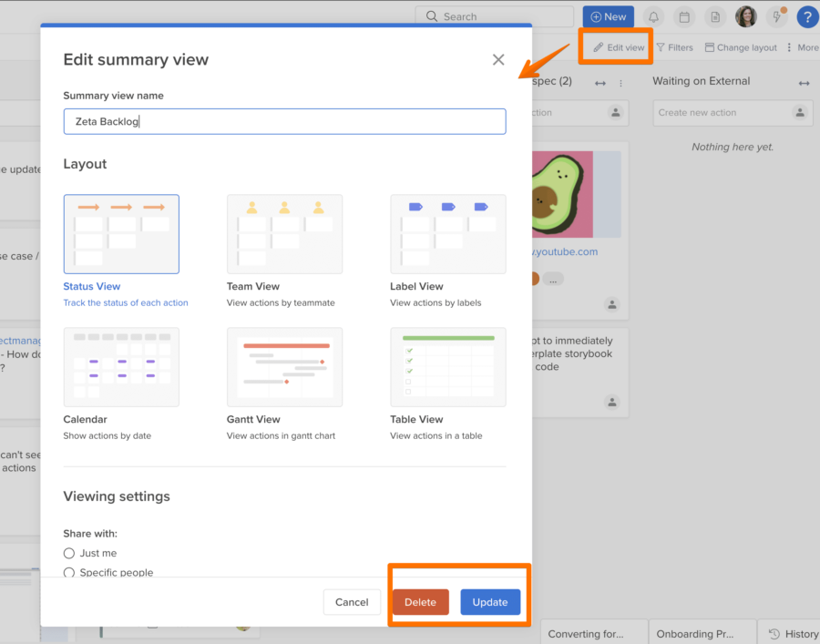Screen dimensions: 820x644
Task: Open the More options menu
Action: 802,47
